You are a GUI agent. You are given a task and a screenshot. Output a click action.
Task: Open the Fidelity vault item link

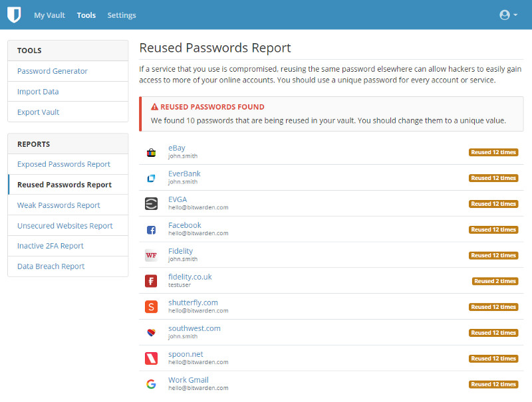click(x=180, y=251)
